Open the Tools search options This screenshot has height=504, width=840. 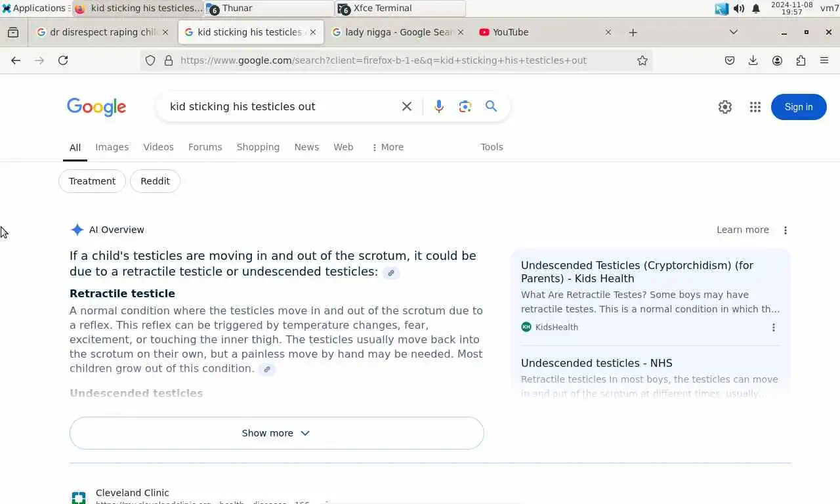(x=492, y=147)
